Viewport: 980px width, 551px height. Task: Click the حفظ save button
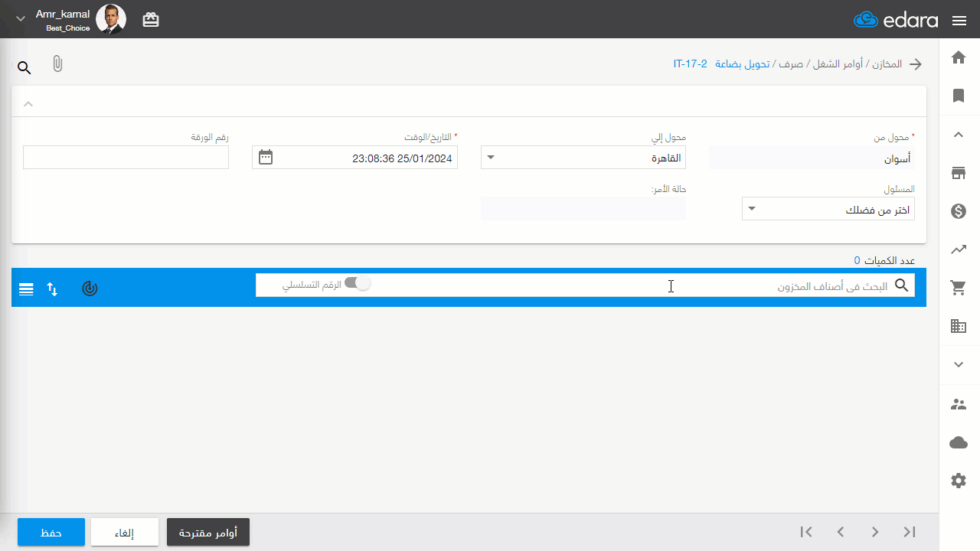pos(51,532)
